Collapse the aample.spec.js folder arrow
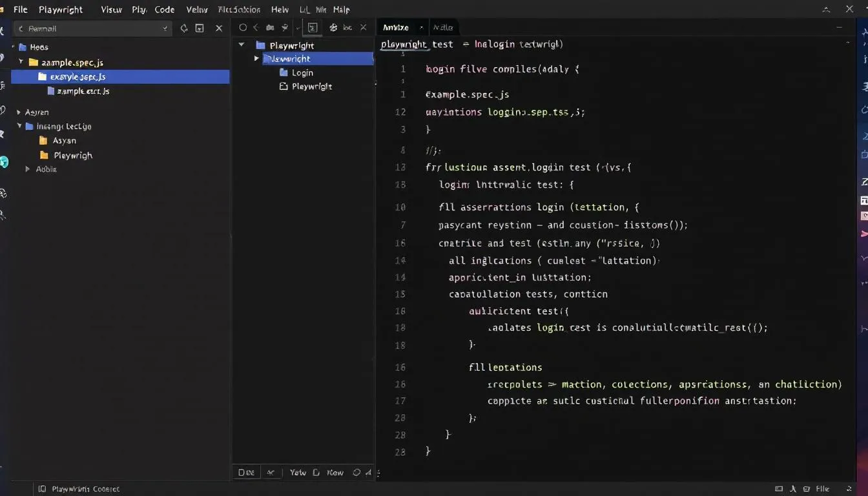This screenshot has width=868, height=496. (21, 62)
